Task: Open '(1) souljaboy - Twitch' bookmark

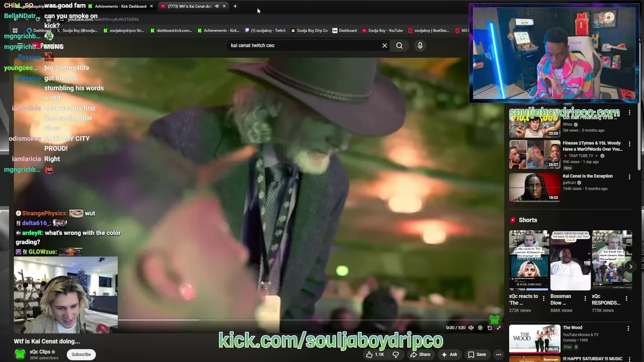Action: tap(265, 30)
